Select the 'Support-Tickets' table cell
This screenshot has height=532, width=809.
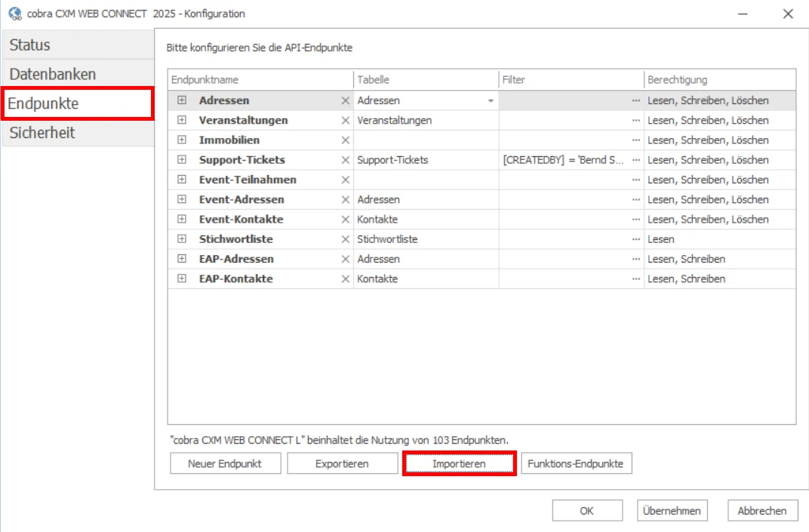(426, 160)
